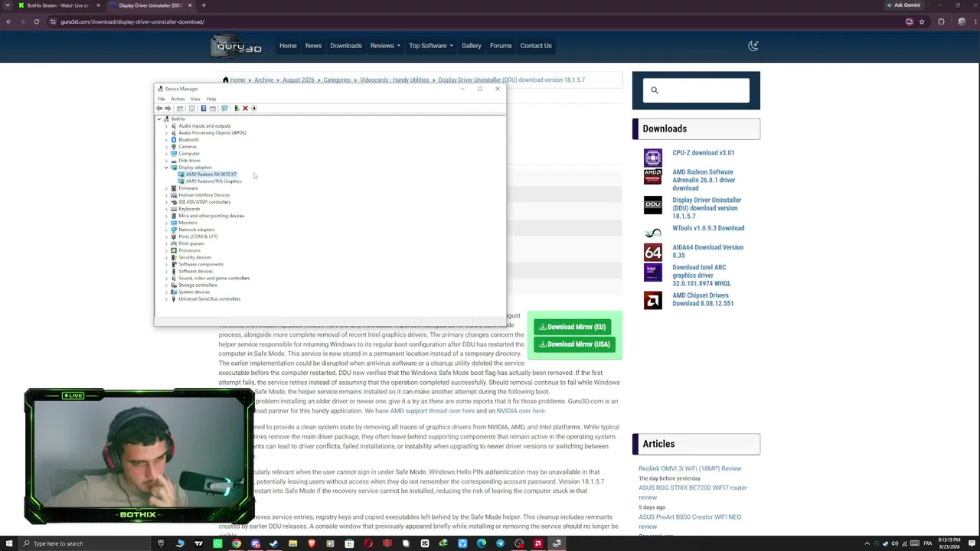Click the DDU icon in Downloads sidebar
This screenshot has height=551, width=980.
653,204
